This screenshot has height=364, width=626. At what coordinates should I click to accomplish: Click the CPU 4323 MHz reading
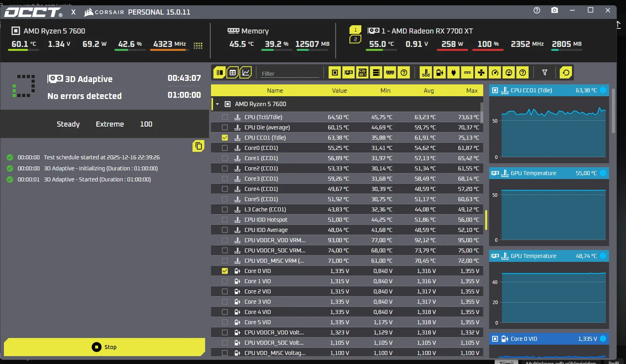tap(170, 44)
